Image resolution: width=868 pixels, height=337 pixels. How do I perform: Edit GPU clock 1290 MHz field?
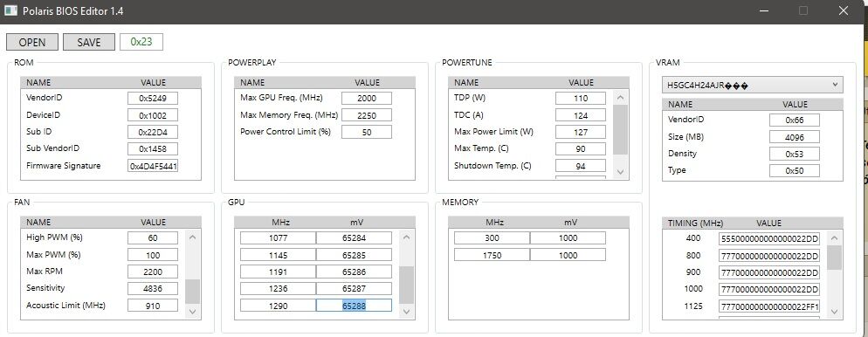(x=278, y=306)
